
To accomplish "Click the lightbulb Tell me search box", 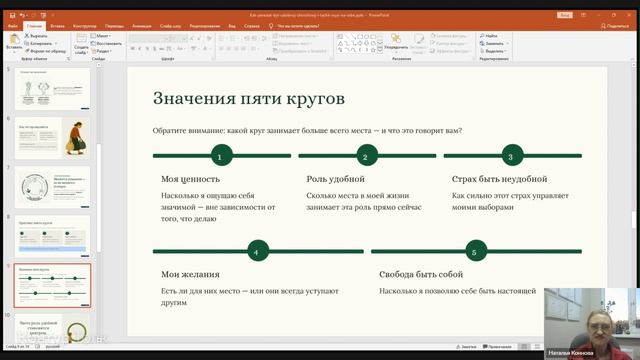I will tap(294, 26).
